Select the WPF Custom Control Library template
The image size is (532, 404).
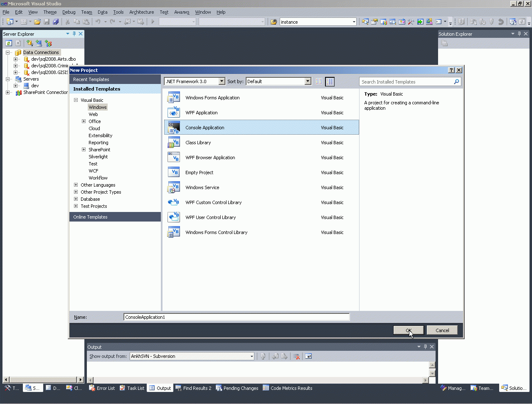click(x=261, y=202)
